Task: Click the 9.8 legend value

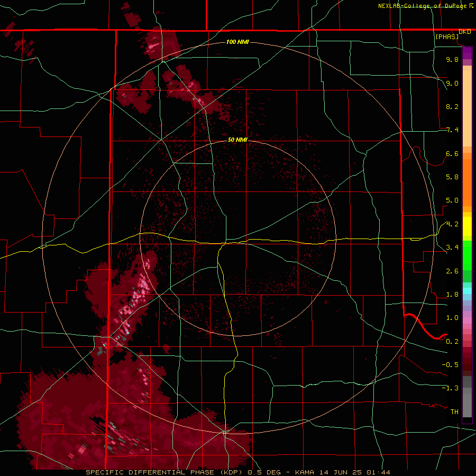Action: 452,59
